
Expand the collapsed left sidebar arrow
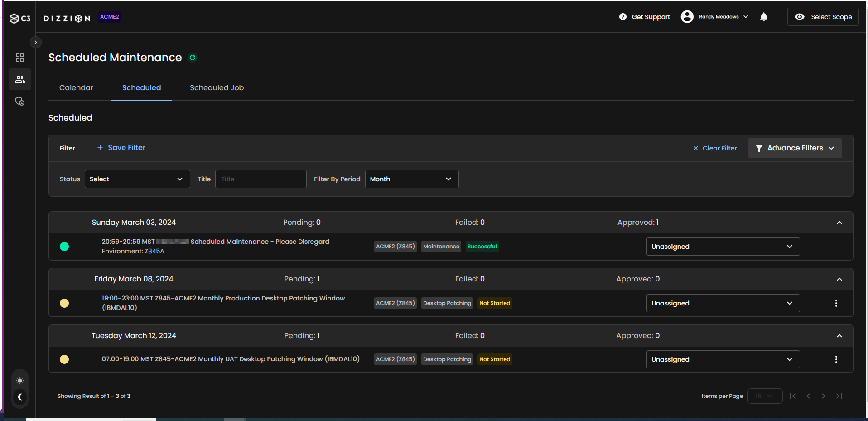pyautogui.click(x=35, y=42)
